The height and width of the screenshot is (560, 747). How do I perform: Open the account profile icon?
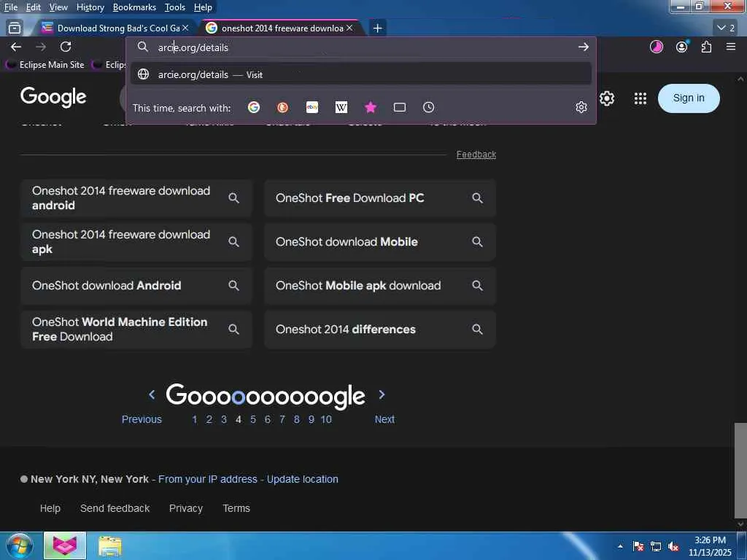pyautogui.click(x=682, y=47)
